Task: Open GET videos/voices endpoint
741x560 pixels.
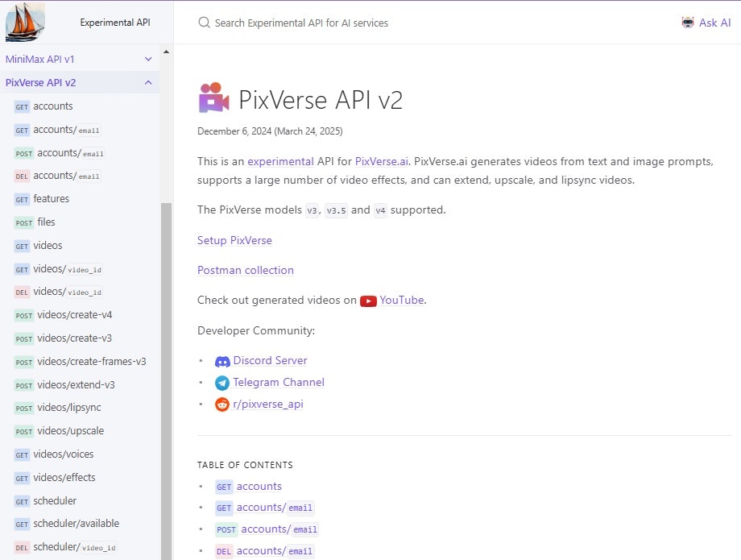Action: (x=54, y=454)
